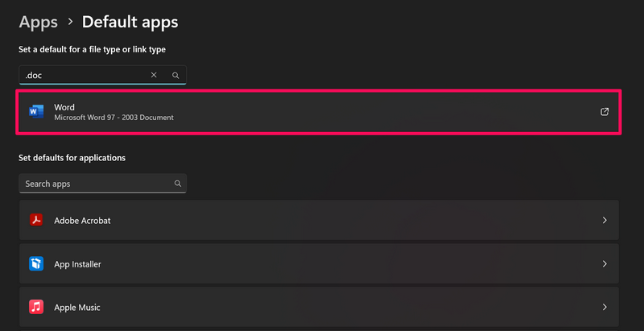This screenshot has width=644, height=331.
Task: Clear the .doc search text
Action: (154, 75)
